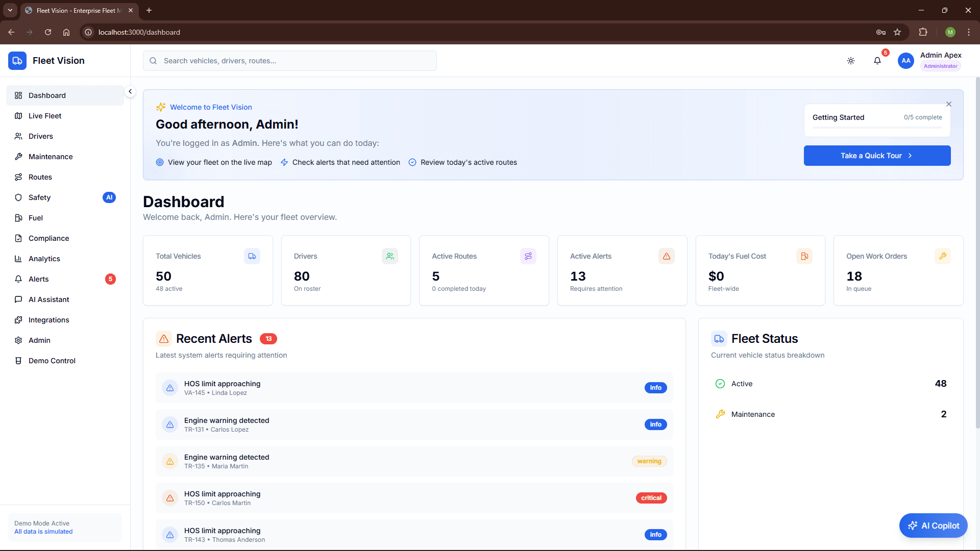This screenshot has width=980, height=551.
Task: Switch to the Safety tab with AI badge
Action: [x=39, y=197]
